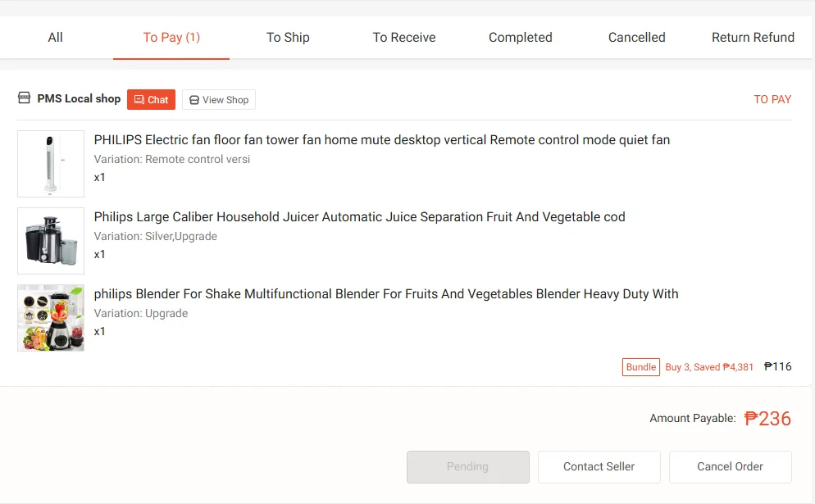Click the TO PAY order status label
The height and width of the screenshot is (504, 815).
tap(772, 99)
